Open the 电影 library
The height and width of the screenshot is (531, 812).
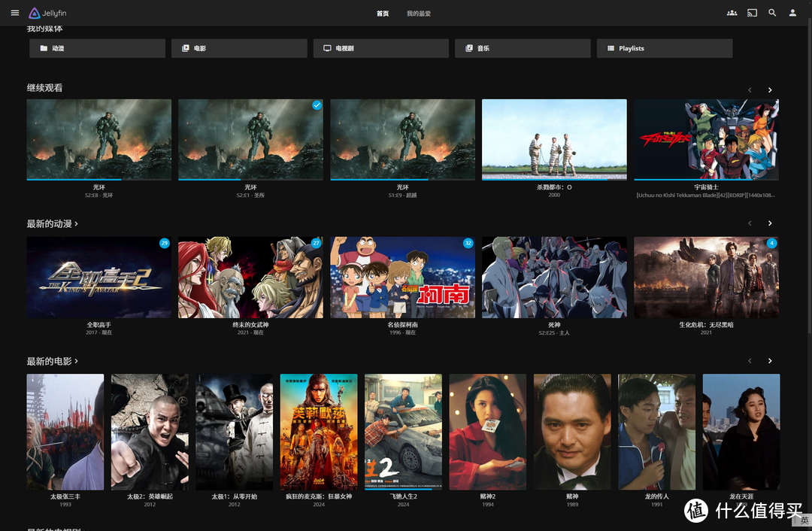pyautogui.click(x=239, y=48)
